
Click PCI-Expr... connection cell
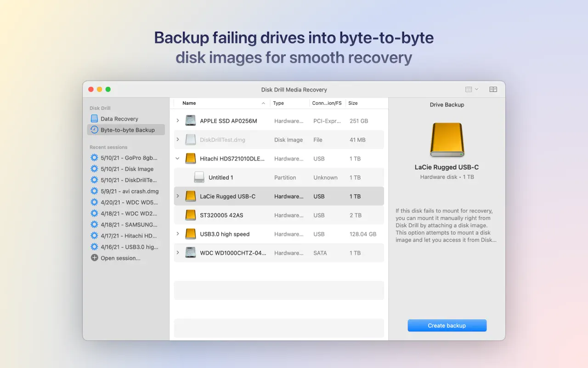(x=328, y=121)
